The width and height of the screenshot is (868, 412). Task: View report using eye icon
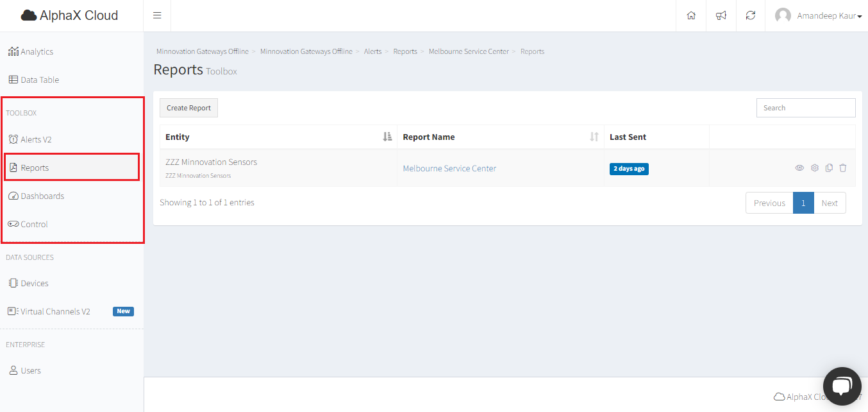click(x=799, y=168)
